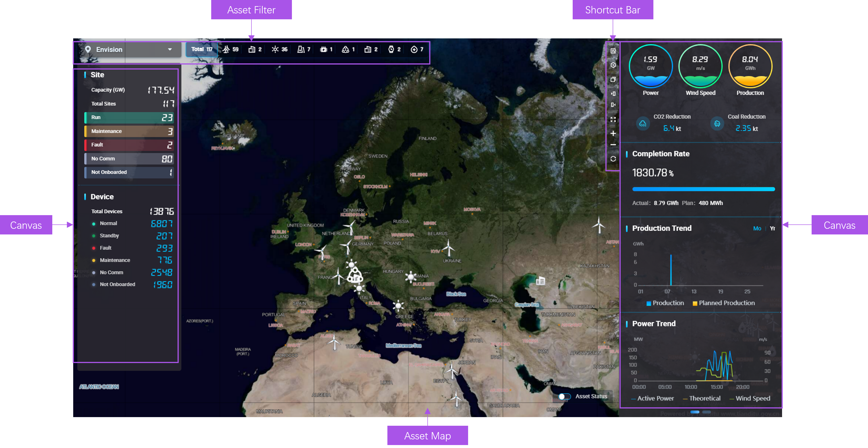Switch Production Trend to Yr view

[x=772, y=229]
